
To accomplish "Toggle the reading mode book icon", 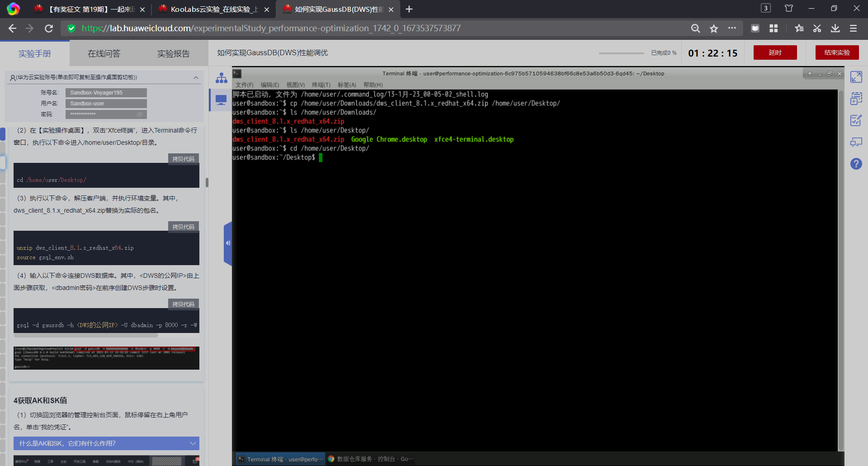I will (755, 29).
